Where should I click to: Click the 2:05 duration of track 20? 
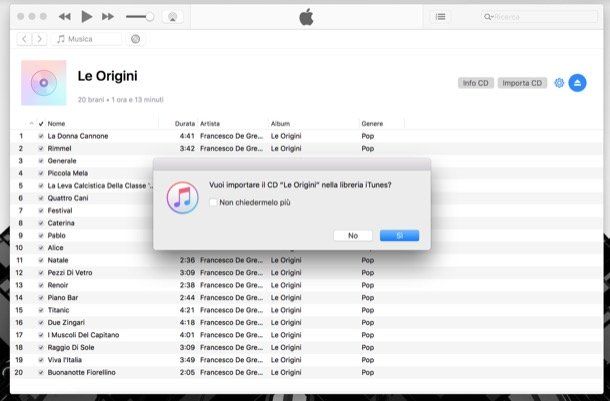click(x=187, y=372)
